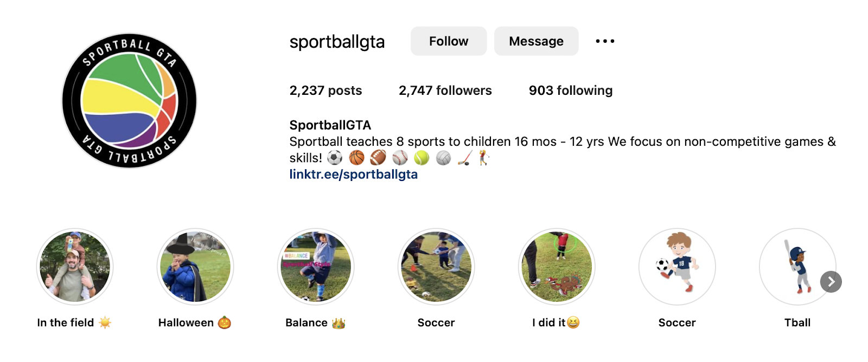
Task: Open the Tball story highlight
Action: coord(795,266)
